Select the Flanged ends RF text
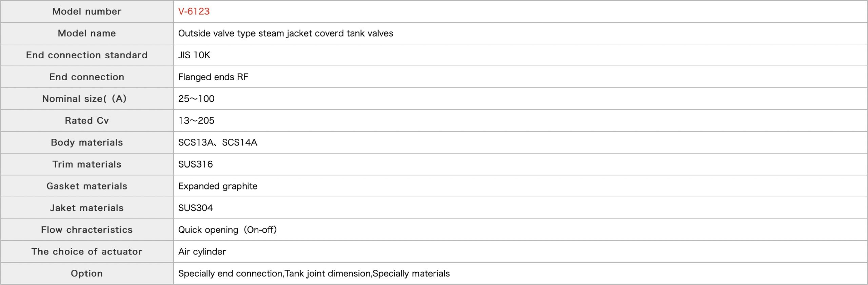Image resolution: width=868 pixels, height=285 pixels. [x=213, y=77]
